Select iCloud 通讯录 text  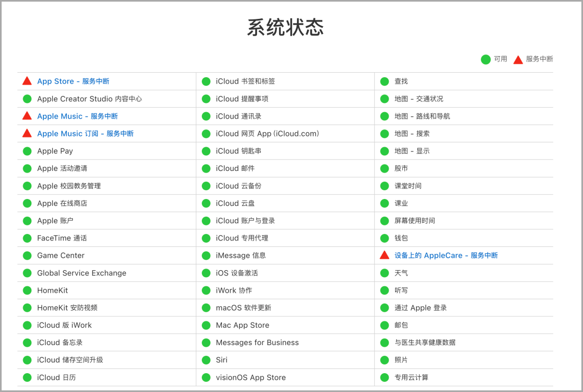point(239,116)
